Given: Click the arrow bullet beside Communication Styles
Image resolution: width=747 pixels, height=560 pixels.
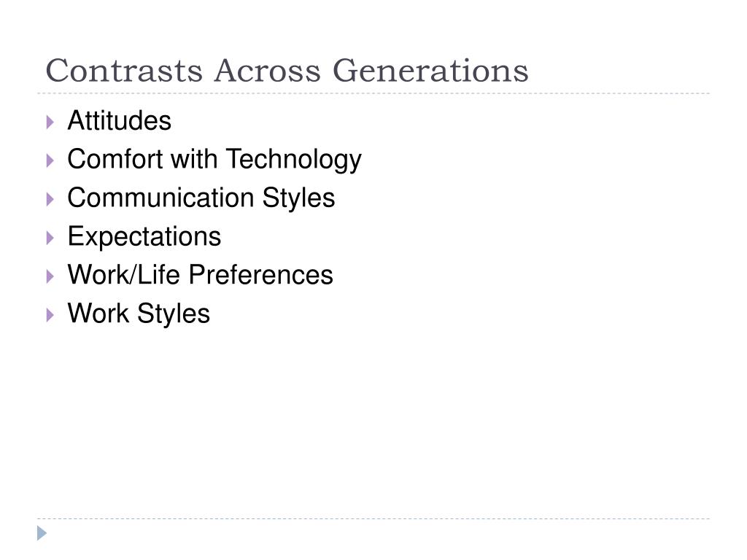Looking at the screenshot, I should (x=50, y=200).
